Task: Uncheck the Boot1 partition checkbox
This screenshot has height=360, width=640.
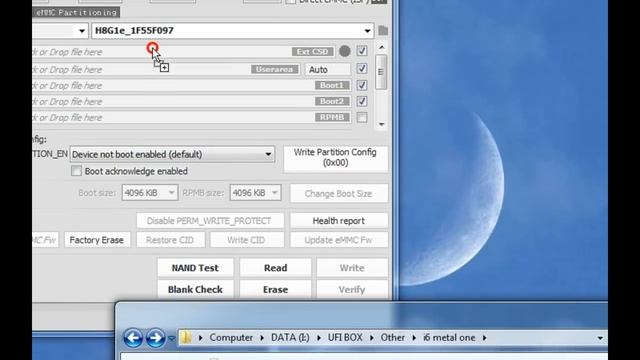Action: click(x=362, y=85)
